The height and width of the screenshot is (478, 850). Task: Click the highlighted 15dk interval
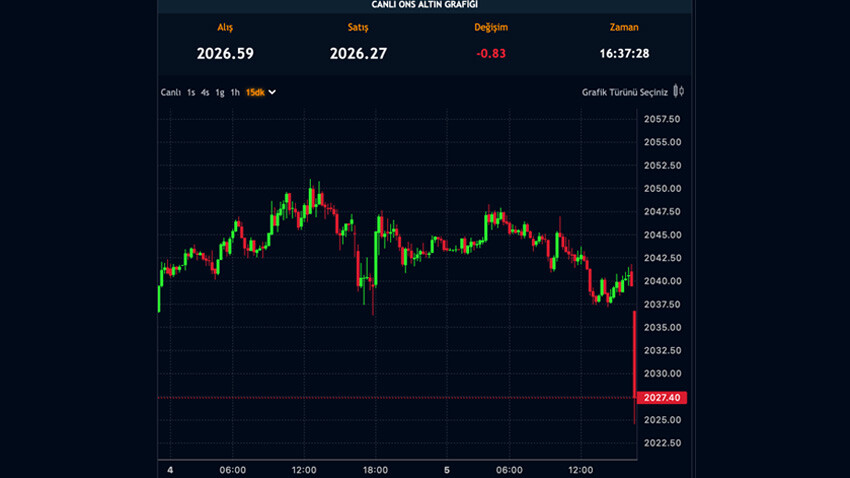pos(255,92)
